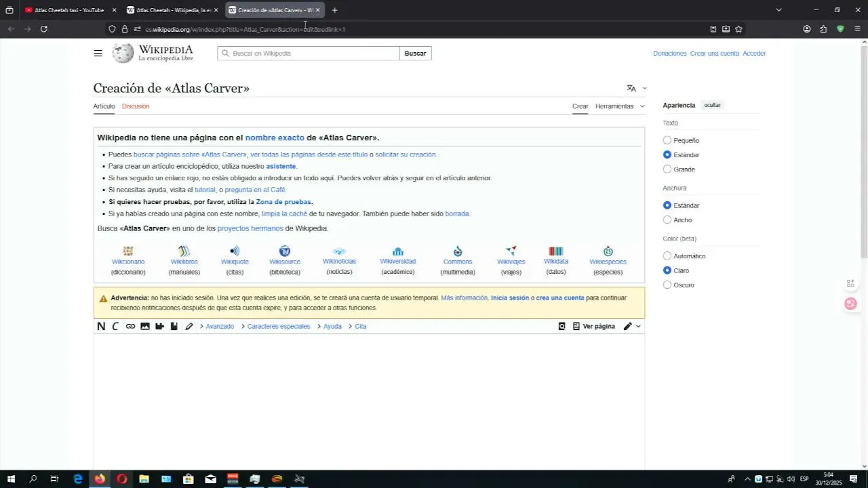Expand the Cita toolbar section
The width and height of the screenshot is (868, 488).
(x=357, y=326)
